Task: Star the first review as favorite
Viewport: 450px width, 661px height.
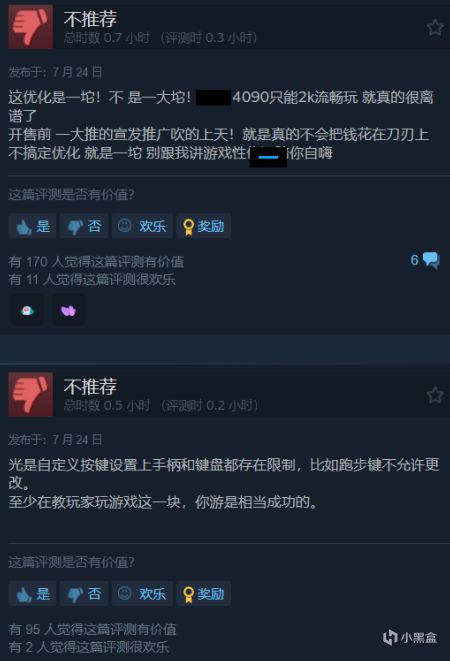Action: [435, 27]
